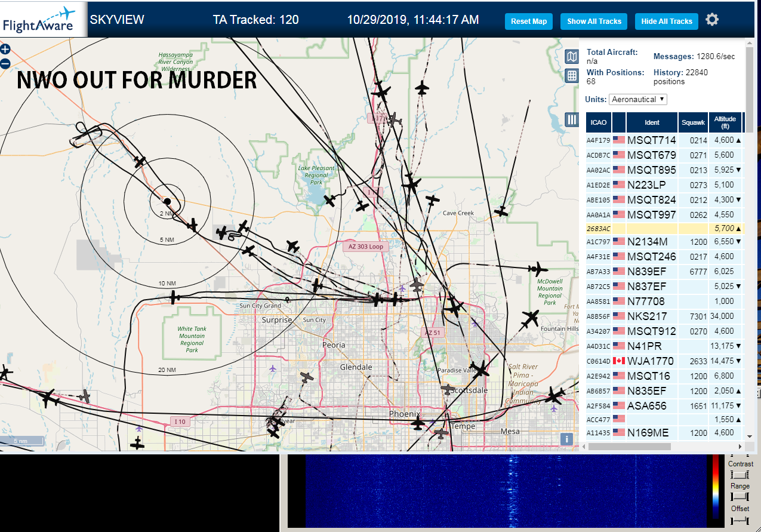Screen dimensions: 761x532
Task: Select the ACC477 row without ident
Action: pyautogui.click(x=664, y=420)
